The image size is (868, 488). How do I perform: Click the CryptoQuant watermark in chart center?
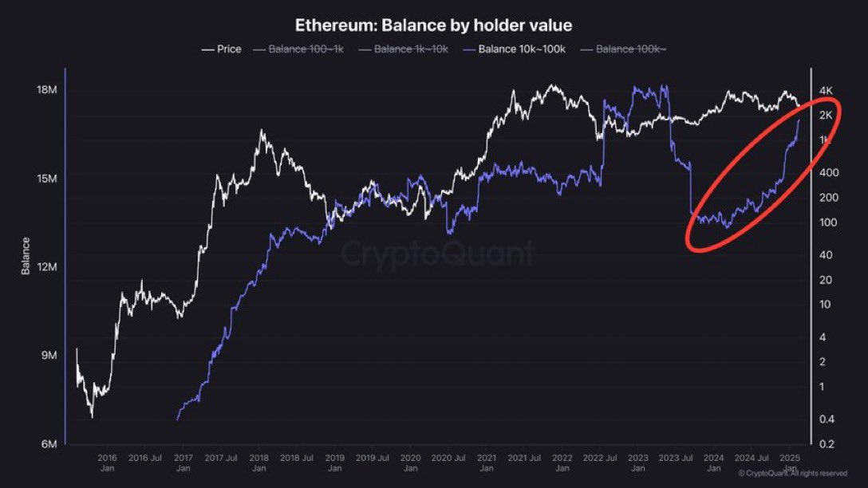point(438,254)
